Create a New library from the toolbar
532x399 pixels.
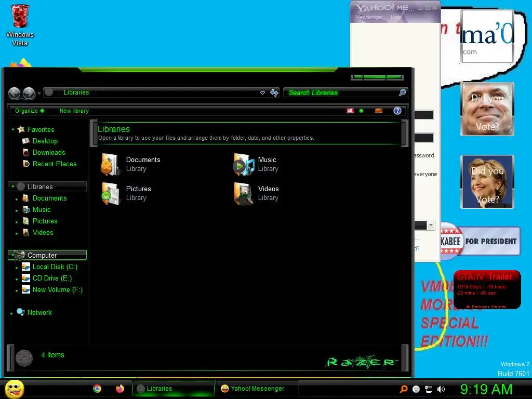tap(74, 111)
